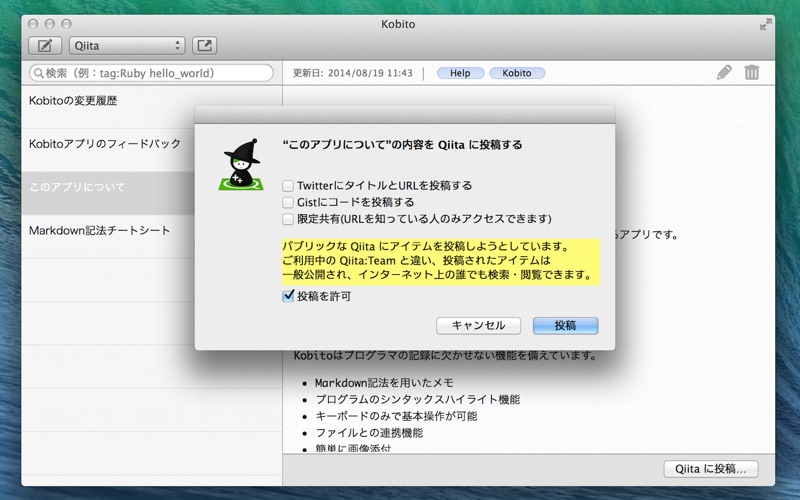800x500 pixels.
Task: Click the Kobito witch mascot icon
Action: point(241,164)
